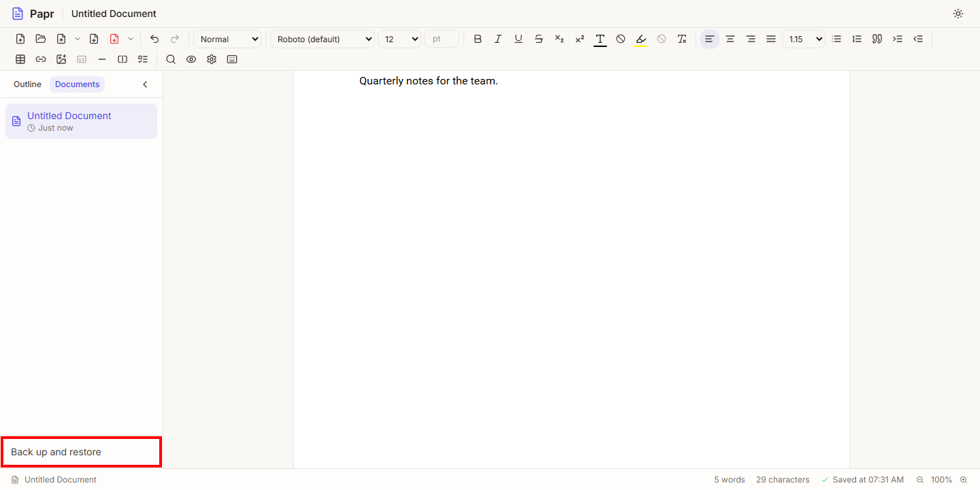The image size is (980, 490).
Task: Show keyboard shortcuts with the keyboard icon
Action: click(x=232, y=59)
